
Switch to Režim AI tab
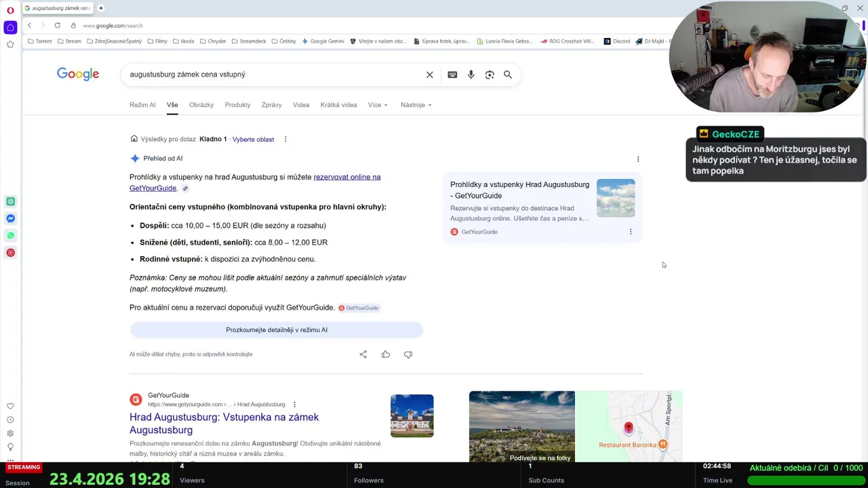click(x=142, y=105)
